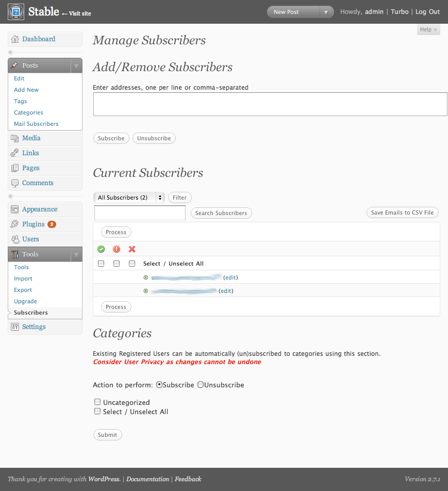The image size is (448, 491).
Task: Open Mail Subscribers under Posts
Action: pos(36,124)
